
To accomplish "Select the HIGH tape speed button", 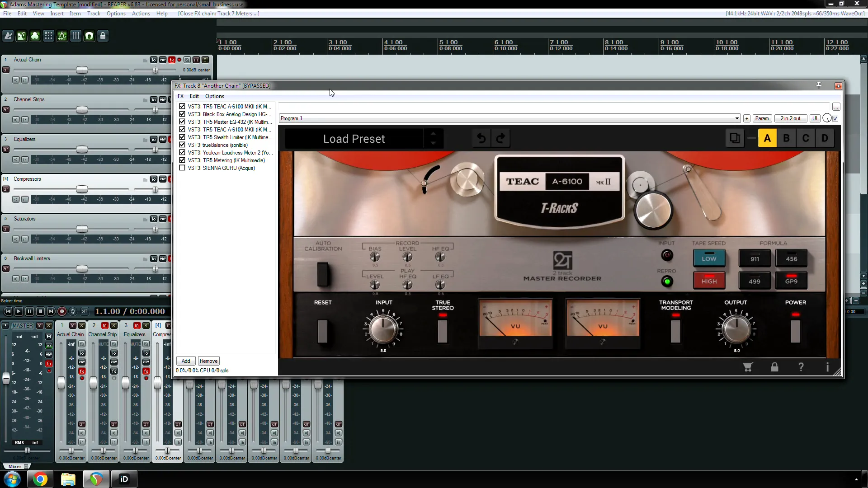I will click(x=709, y=281).
